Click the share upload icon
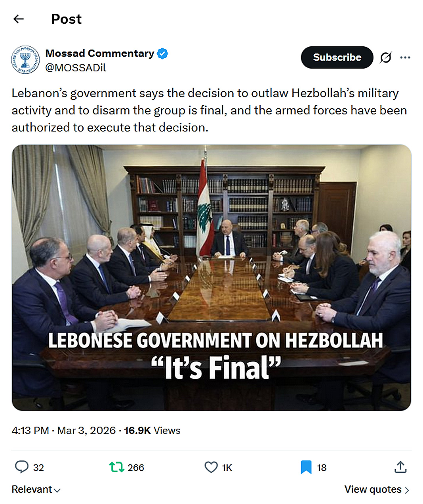Screen dimensions: 423x504 400,467
